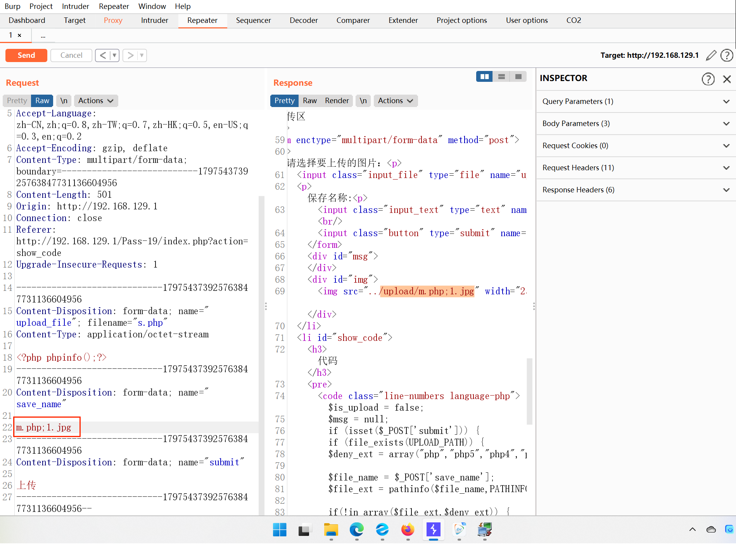Open the Repeater help question mark icon
The height and width of the screenshot is (560, 736).
click(x=727, y=55)
